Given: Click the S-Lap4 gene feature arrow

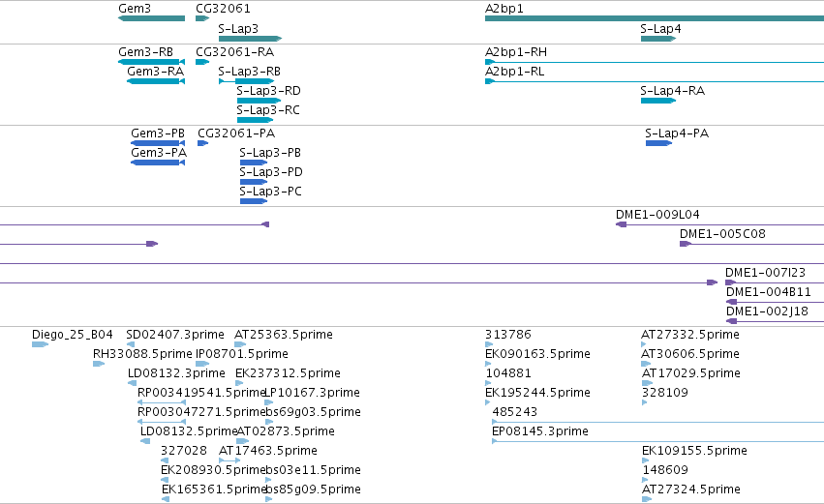Looking at the screenshot, I should (x=658, y=39).
